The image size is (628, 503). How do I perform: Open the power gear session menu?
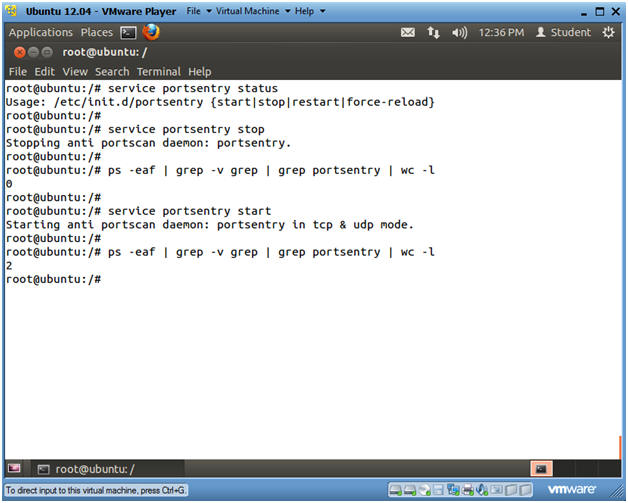pyautogui.click(x=608, y=32)
